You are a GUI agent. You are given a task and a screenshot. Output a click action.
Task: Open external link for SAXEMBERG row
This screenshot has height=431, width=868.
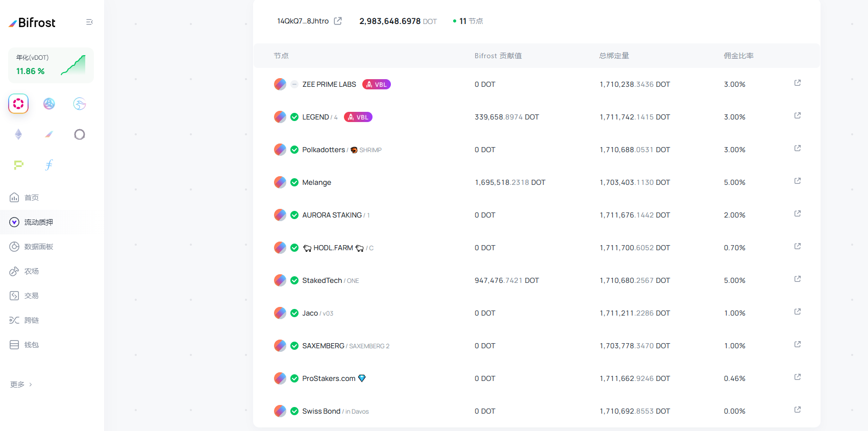click(x=798, y=344)
